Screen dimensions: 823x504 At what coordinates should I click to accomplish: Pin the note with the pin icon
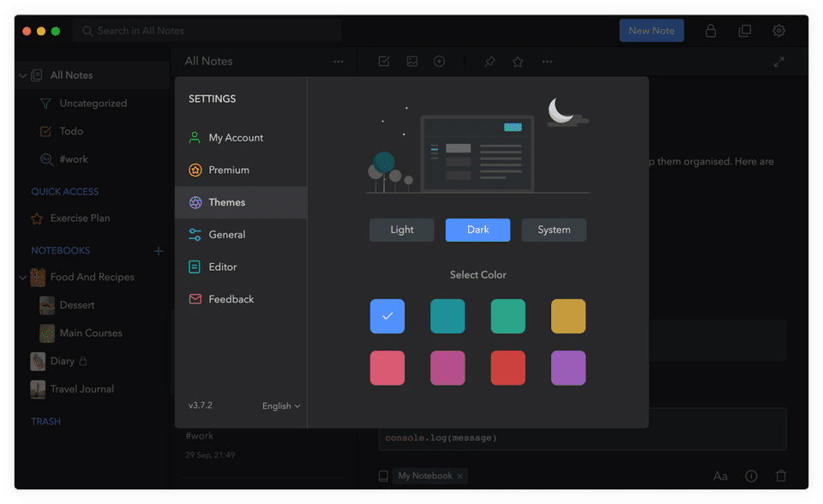tap(490, 62)
